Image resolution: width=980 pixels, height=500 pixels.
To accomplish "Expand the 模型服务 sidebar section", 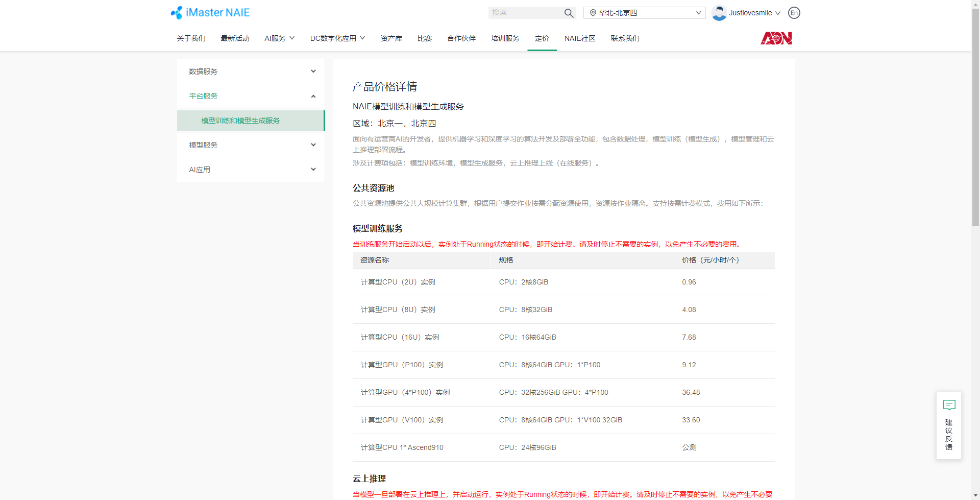I will [251, 145].
